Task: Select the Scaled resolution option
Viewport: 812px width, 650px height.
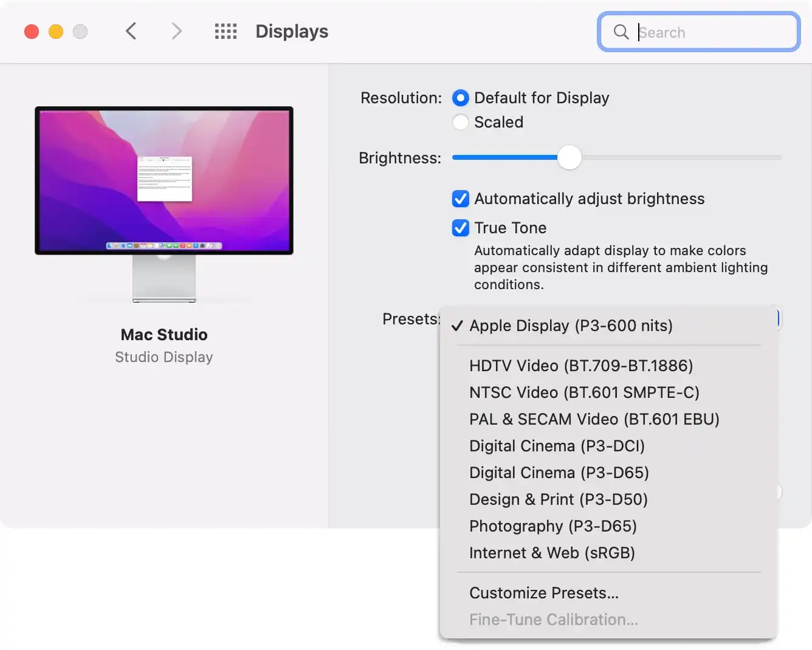Action: pyautogui.click(x=460, y=122)
